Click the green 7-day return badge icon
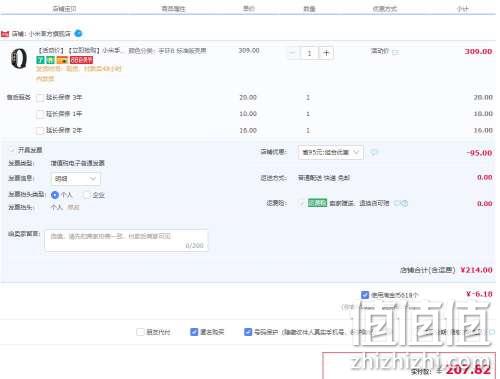Image resolution: width=500 pixels, height=379 pixels. pos(40,60)
